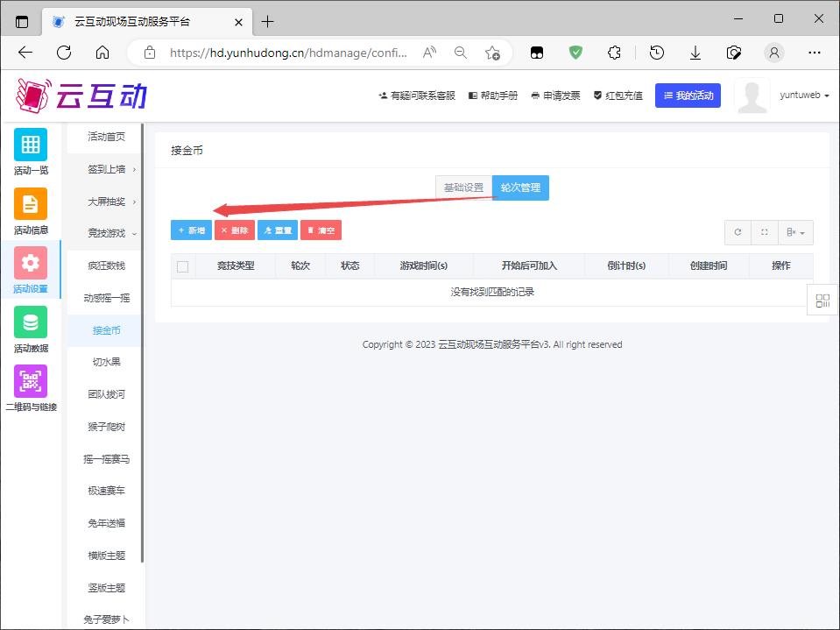This screenshot has width=840, height=630.
Task: Select 竖版主题 menu item
Action: point(106,588)
